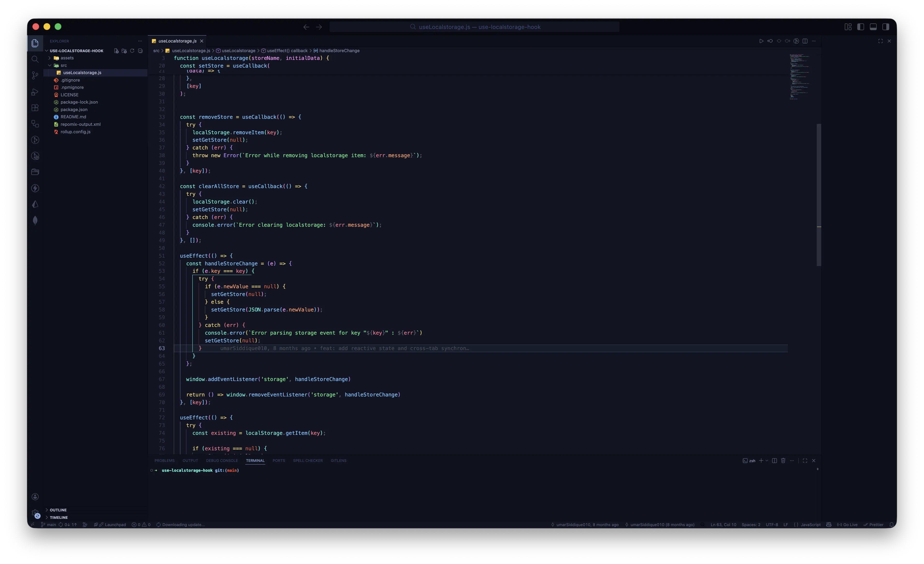Switch to the PROBLEMS panel tab

(x=164, y=461)
